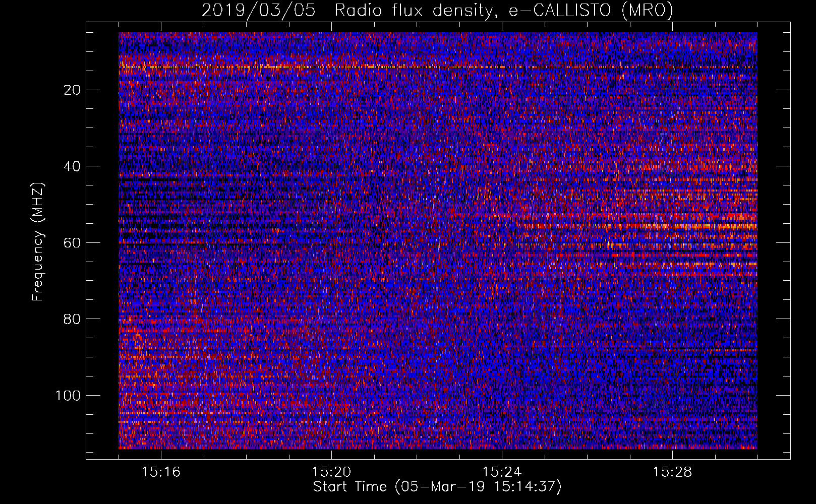Click the plot title mentioning e-CALLISTO (MRO)
The width and height of the screenshot is (816, 504).
point(437,10)
